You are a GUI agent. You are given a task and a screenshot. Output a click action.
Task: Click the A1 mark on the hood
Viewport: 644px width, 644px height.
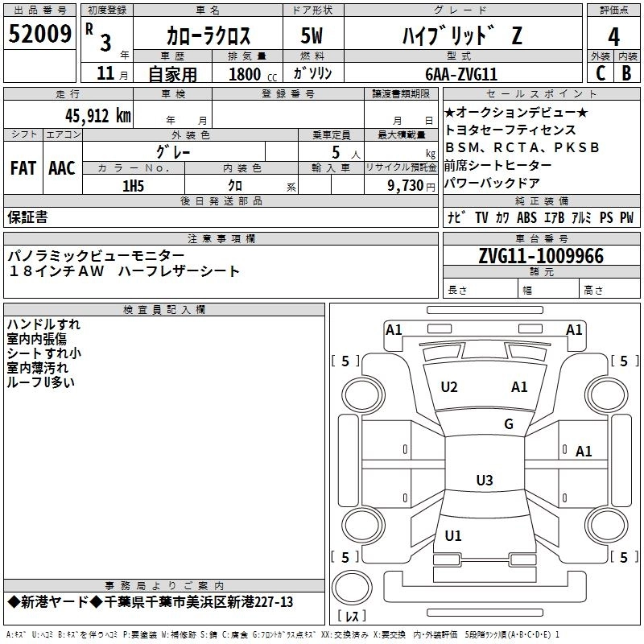pyautogui.click(x=519, y=387)
